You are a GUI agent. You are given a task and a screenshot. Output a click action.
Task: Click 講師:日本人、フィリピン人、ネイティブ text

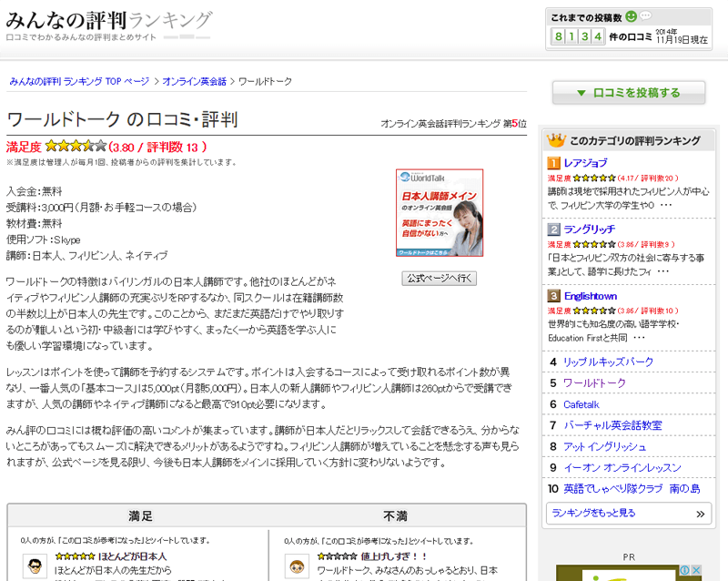86,256
